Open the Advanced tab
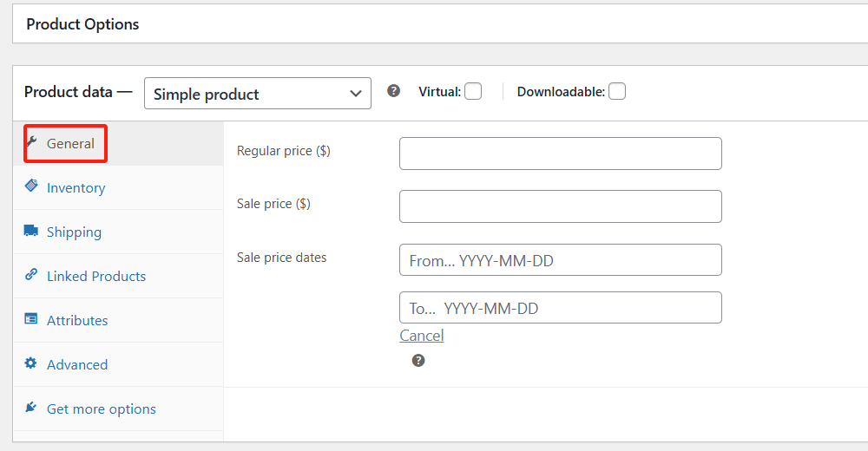 click(x=118, y=364)
